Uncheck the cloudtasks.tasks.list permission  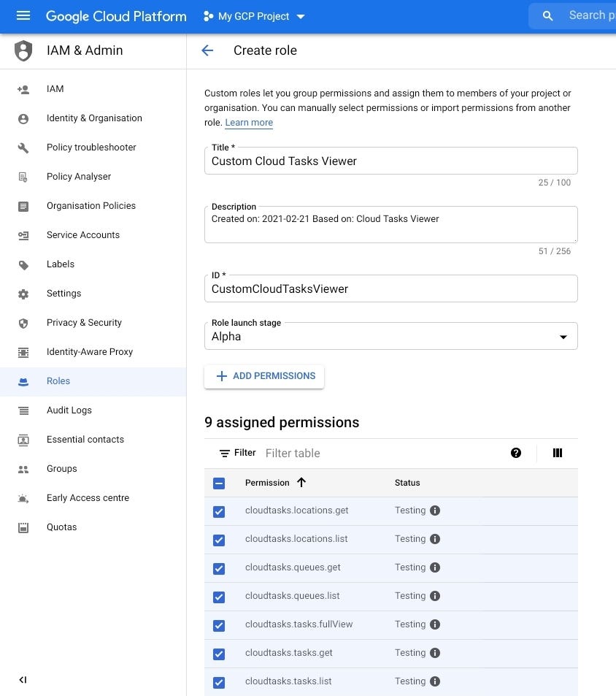[x=219, y=682]
